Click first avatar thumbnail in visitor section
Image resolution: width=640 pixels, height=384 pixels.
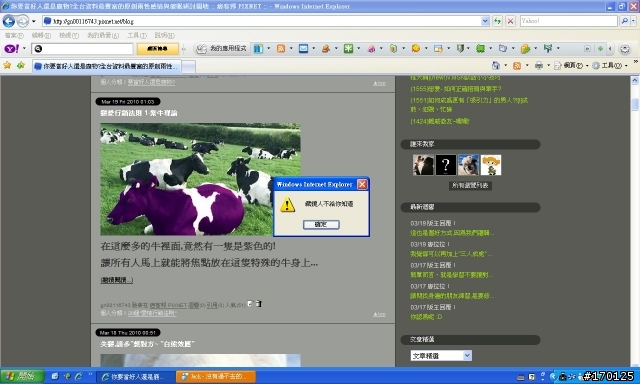pyautogui.click(x=423, y=165)
